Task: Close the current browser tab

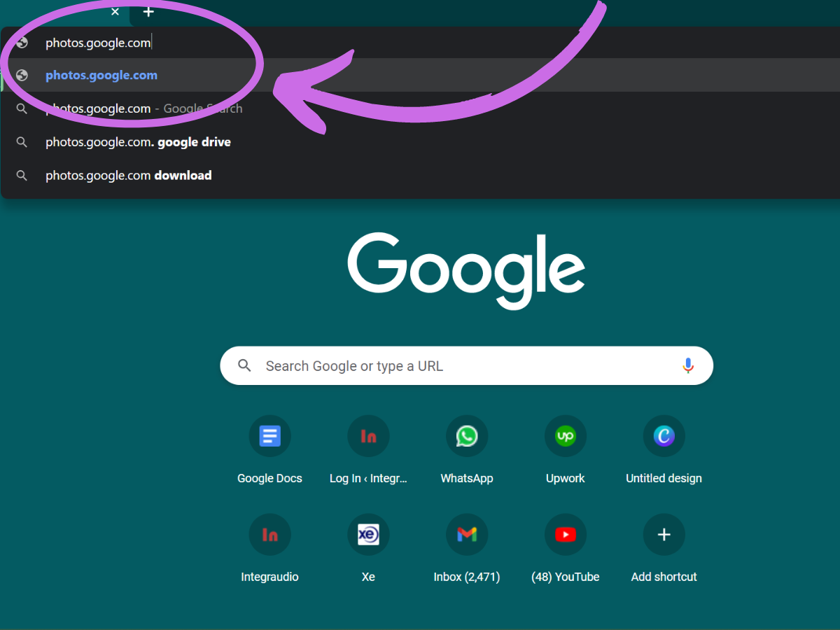Action: pos(115,12)
